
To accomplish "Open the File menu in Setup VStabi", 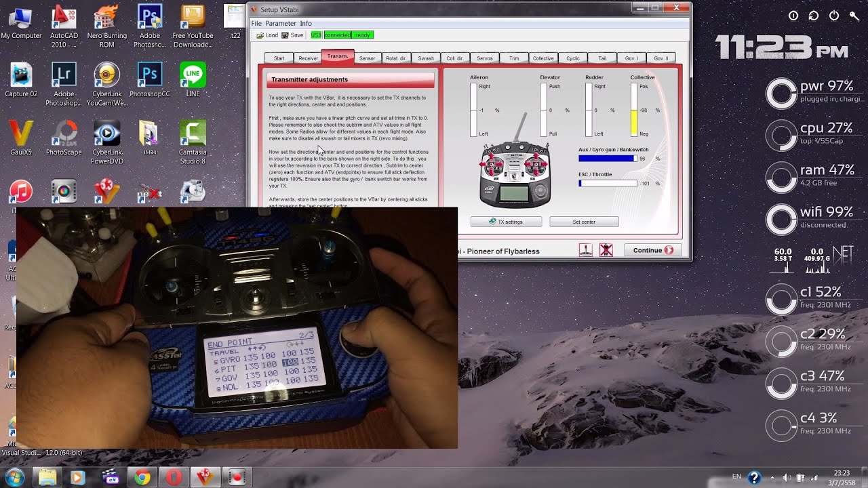I will point(256,23).
